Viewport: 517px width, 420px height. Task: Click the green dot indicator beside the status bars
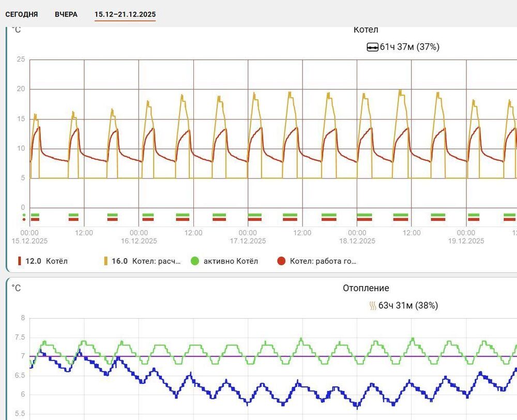tap(24, 215)
